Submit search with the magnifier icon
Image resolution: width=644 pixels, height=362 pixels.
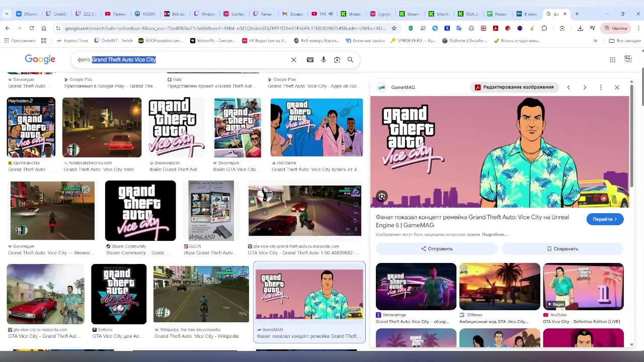tap(350, 60)
